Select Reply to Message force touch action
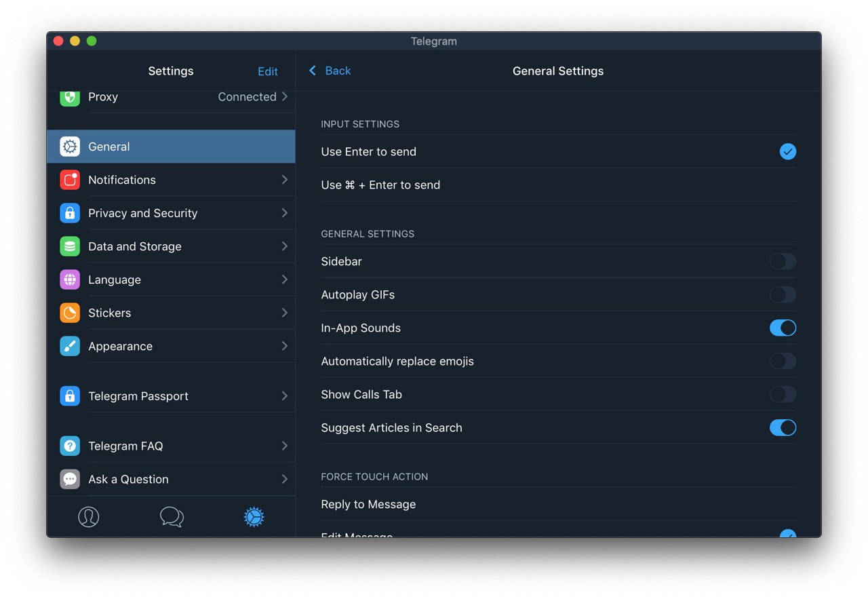 [x=558, y=504]
